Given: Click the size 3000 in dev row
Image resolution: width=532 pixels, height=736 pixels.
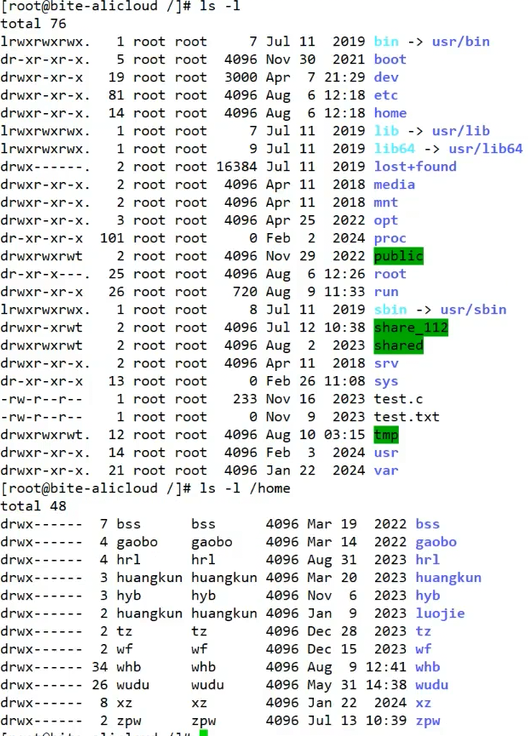Looking at the screenshot, I should [241, 77].
